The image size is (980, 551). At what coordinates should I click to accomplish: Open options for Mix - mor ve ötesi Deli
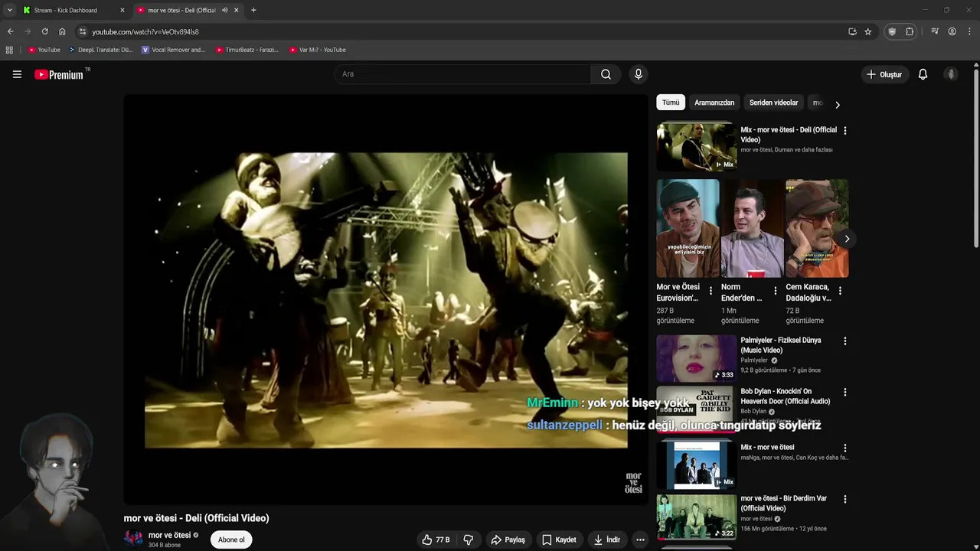point(844,131)
